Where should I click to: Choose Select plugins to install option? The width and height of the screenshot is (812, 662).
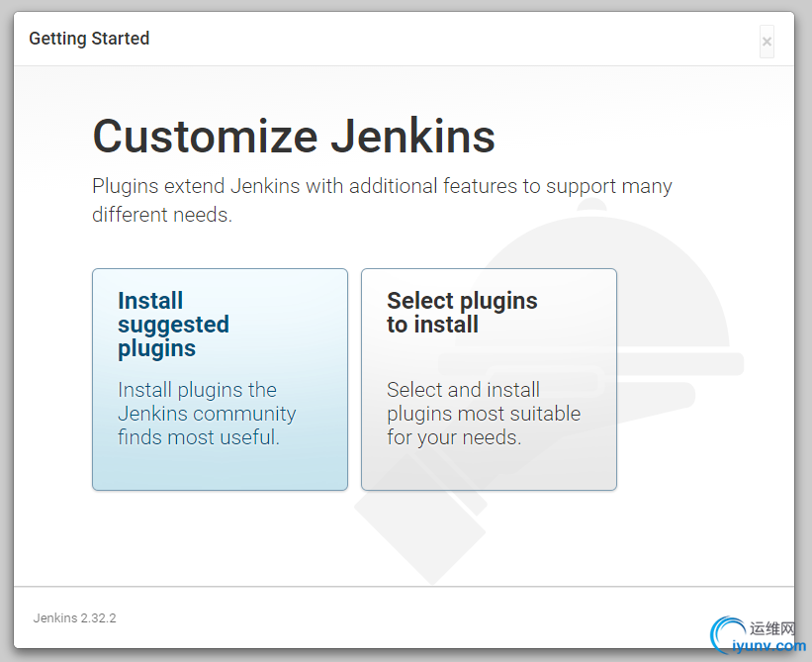(x=489, y=379)
